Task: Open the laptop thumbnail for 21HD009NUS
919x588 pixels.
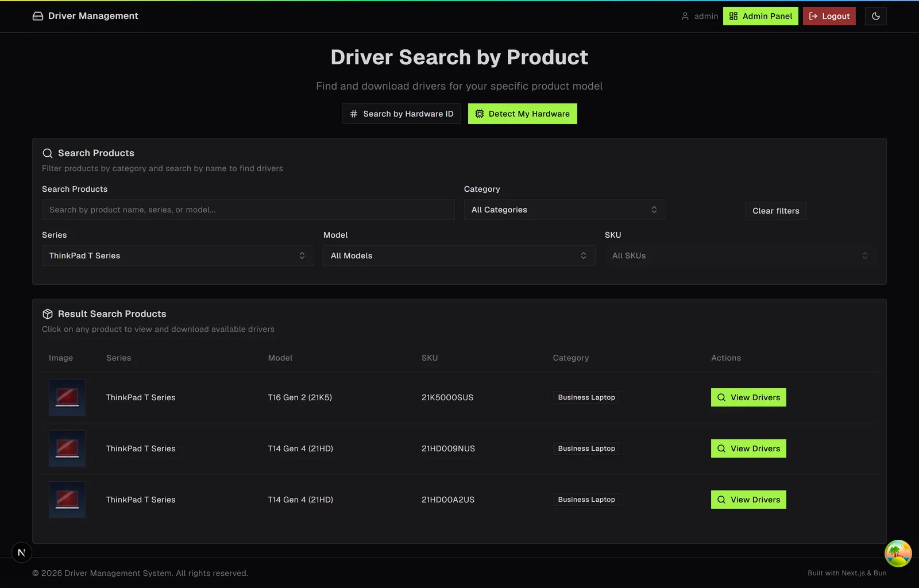Action: 67,448
